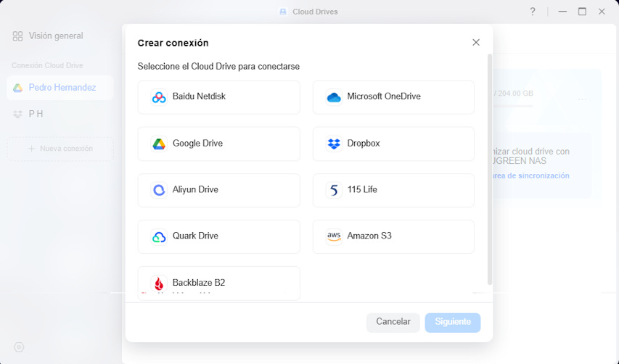
Task: Select Pedro Hernandez connection
Action: (x=60, y=88)
